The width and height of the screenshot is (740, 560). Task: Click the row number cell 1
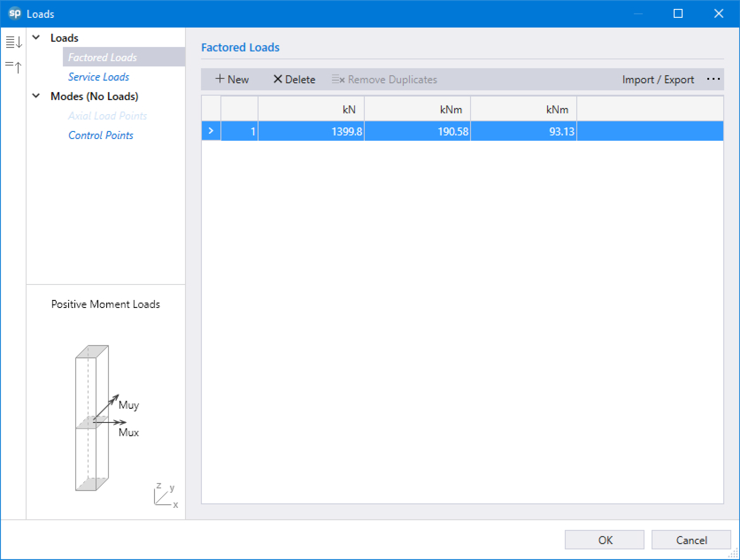point(239,131)
